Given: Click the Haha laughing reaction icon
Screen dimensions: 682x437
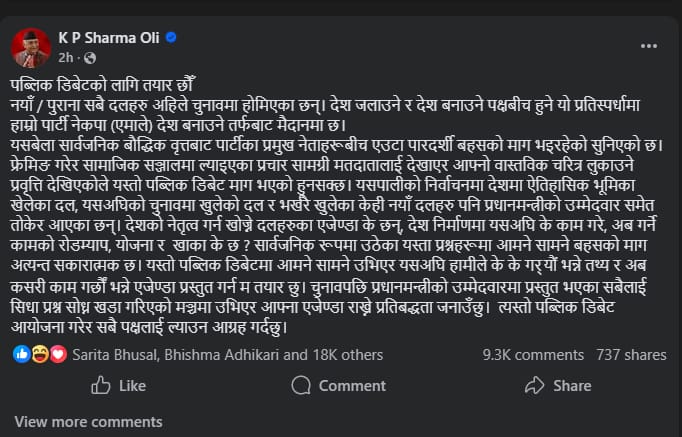Looking at the screenshot, I should 40,353.
